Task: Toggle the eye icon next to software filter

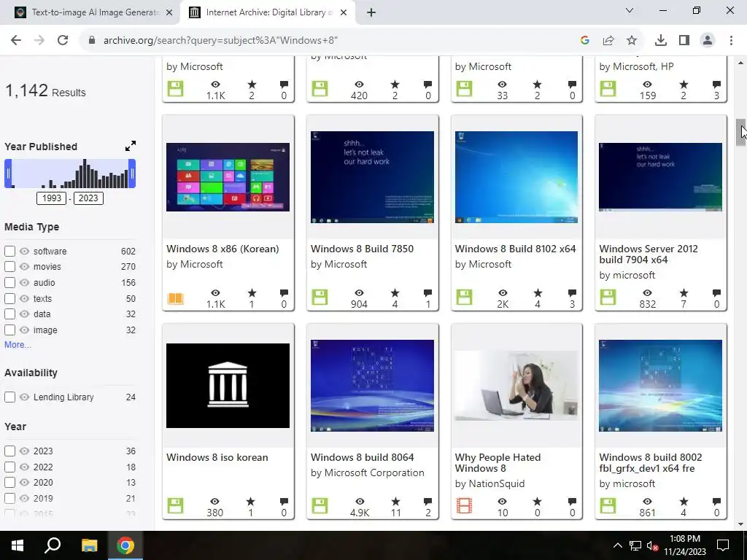Action: (24, 251)
